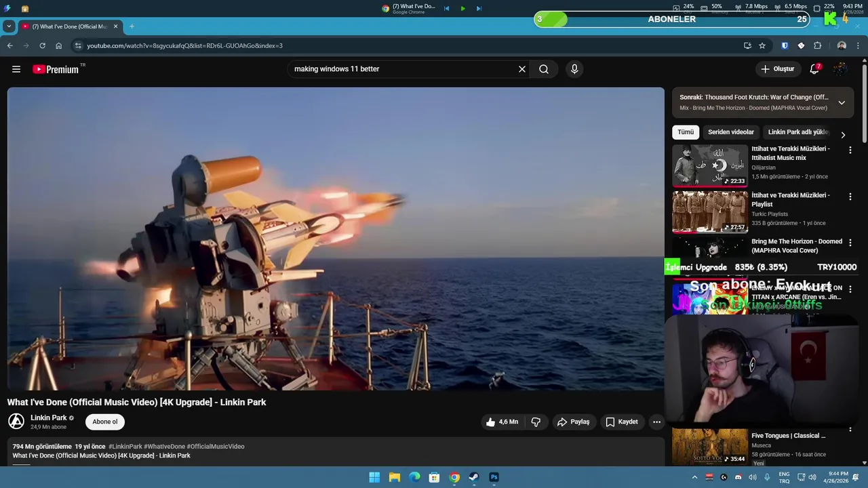
Task: Click the video player to pause
Action: pos(336,239)
